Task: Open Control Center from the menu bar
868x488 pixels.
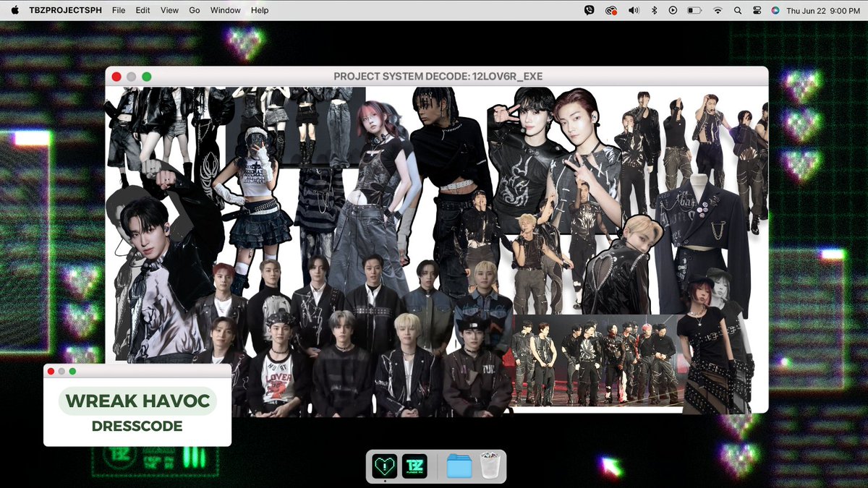Action: click(x=757, y=10)
